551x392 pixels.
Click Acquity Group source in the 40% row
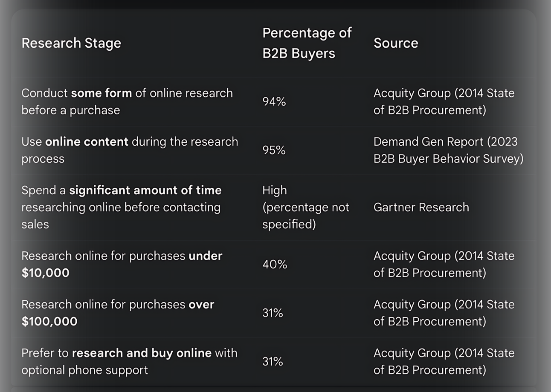pyautogui.click(x=444, y=264)
